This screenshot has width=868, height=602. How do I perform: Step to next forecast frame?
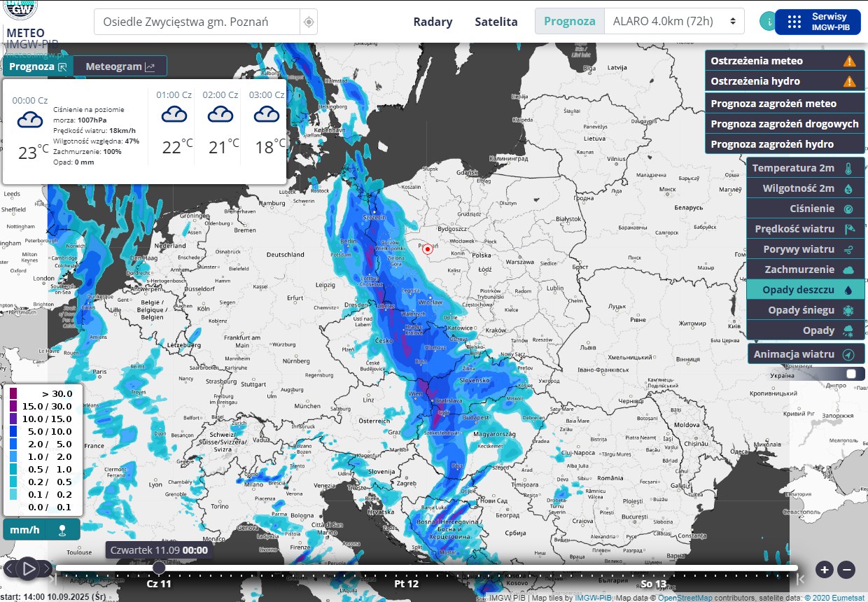pos(46,568)
